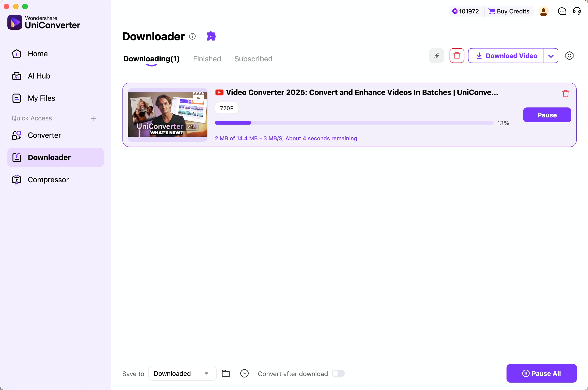Viewport: 588px width, 390px height.
Task: Open the Save to Downloaded dropdown
Action: pos(182,373)
